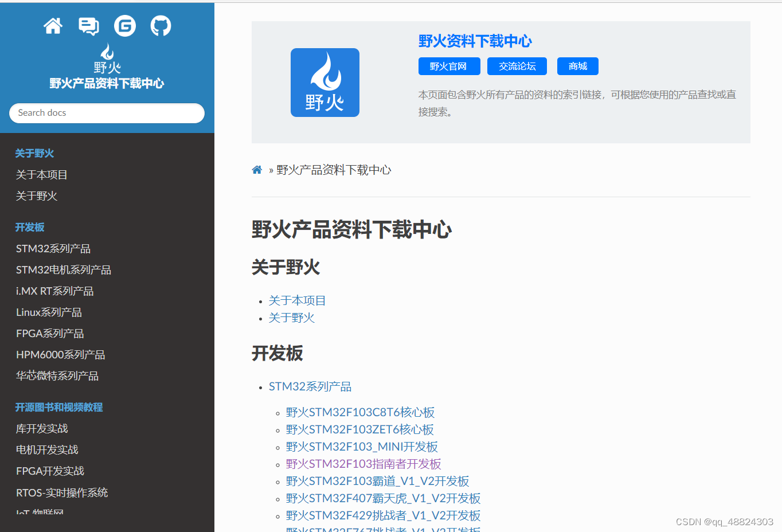This screenshot has width=782, height=532.
Task: Click the 关于本项目 link in content
Action: [297, 300]
